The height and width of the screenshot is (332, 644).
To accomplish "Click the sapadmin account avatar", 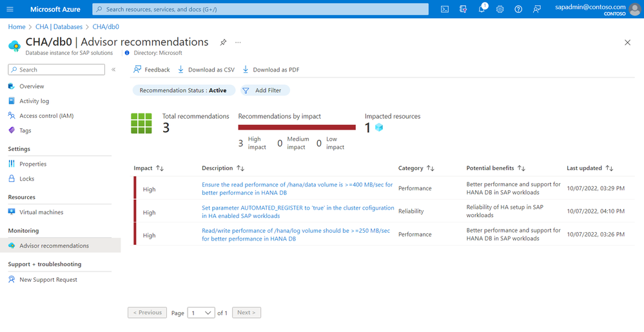I will pos(634,9).
